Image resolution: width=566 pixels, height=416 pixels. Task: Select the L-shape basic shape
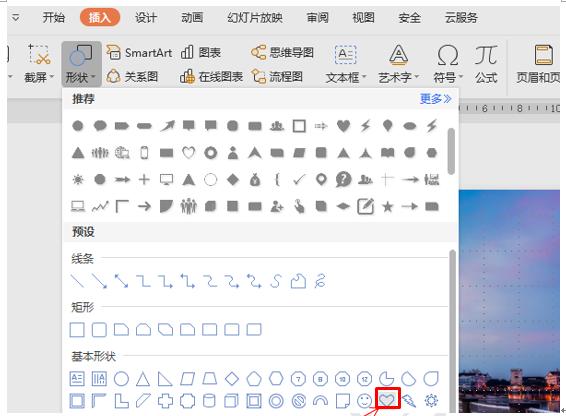coord(121,401)
